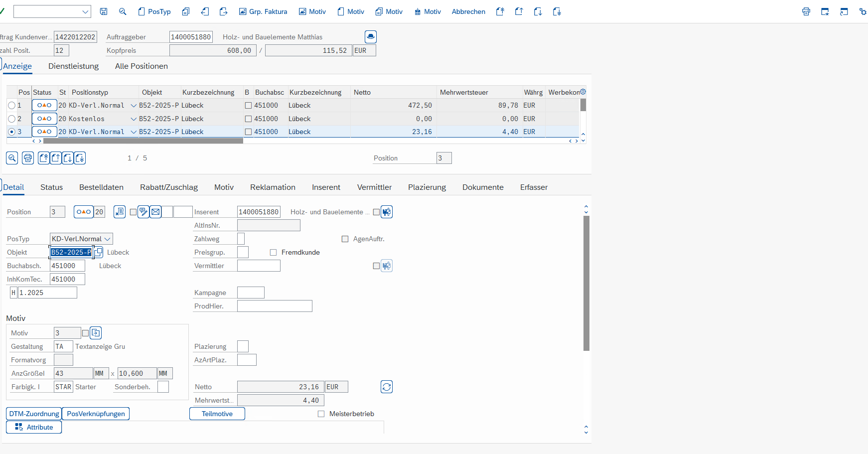The image size is (868, 454).
Task: Toggle the Meisterbetrieb checkbox
Action: (321, 414)
